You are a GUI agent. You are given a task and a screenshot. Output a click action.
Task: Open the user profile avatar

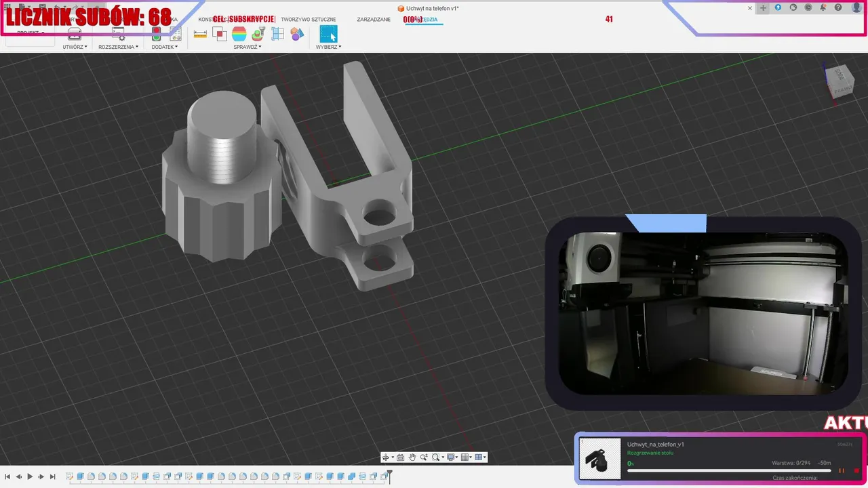pyautogui.click(x=856, y=7)
